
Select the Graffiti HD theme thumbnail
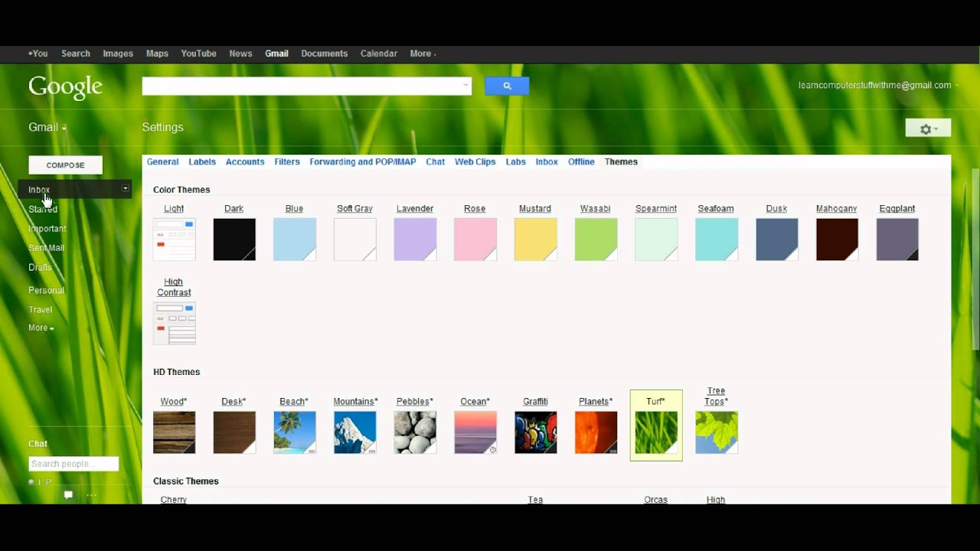(536, 432)
